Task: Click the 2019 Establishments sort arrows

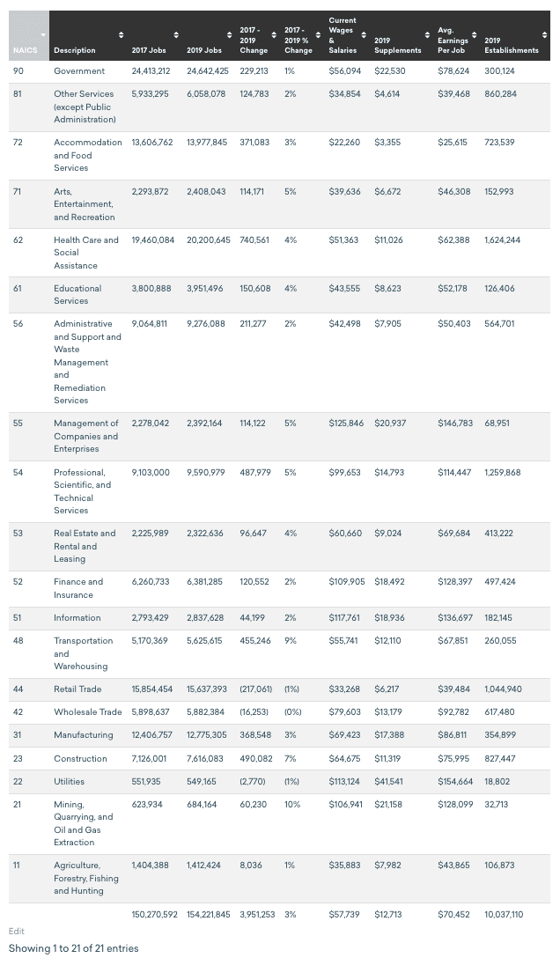Action: click(545, 34)
